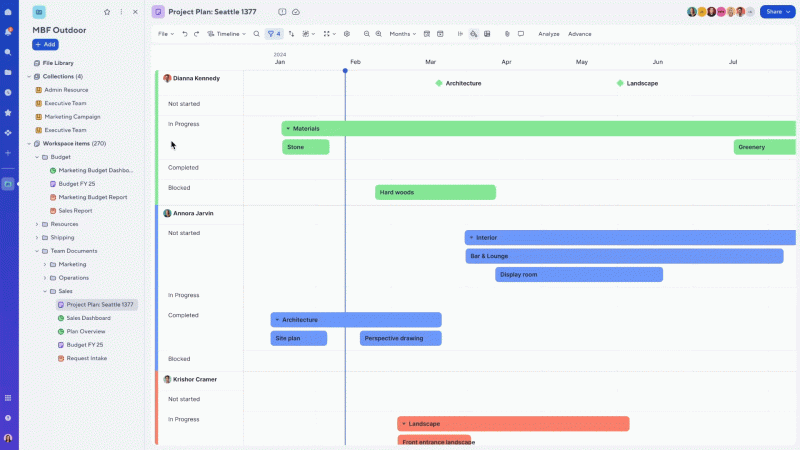Click the blue Add button

pos(45,44)
